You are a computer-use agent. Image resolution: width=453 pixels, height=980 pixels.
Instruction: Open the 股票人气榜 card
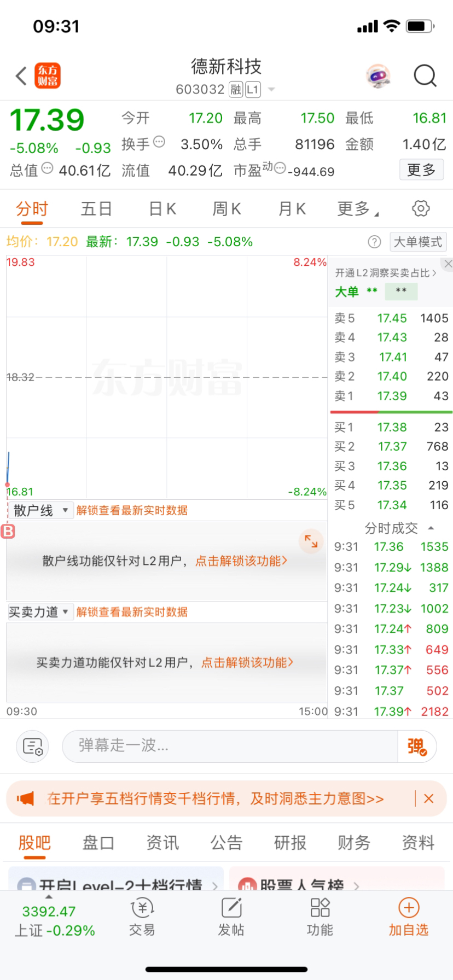tap(336, 878)
